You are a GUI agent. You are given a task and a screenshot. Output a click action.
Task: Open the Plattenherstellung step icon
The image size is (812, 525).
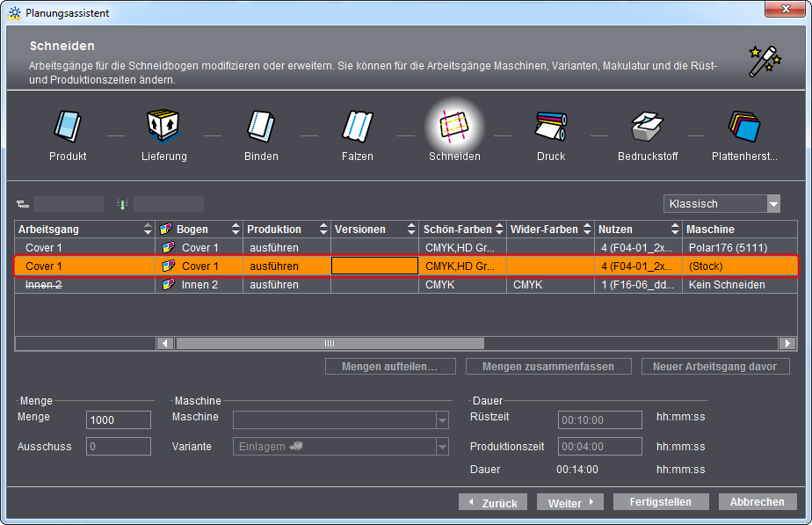coord(744,126)
